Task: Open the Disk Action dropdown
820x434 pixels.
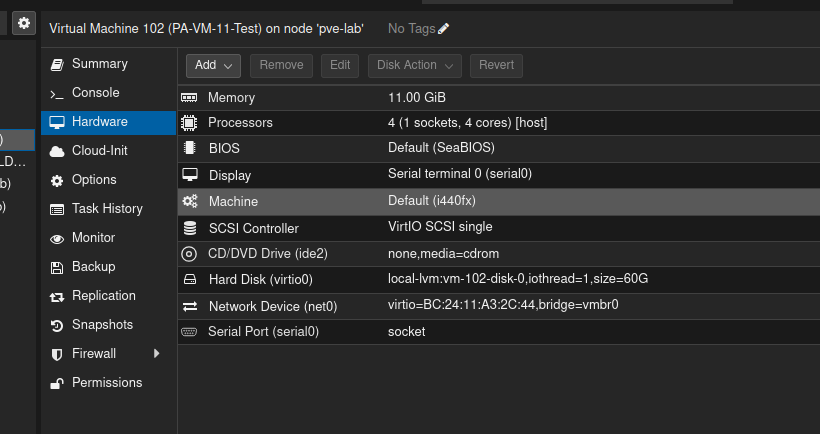Action: (x=415, y=65)
